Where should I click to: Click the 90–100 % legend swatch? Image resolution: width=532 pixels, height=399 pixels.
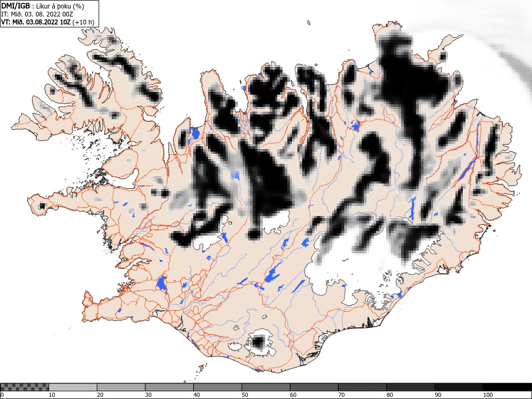[x=459, y=387]
